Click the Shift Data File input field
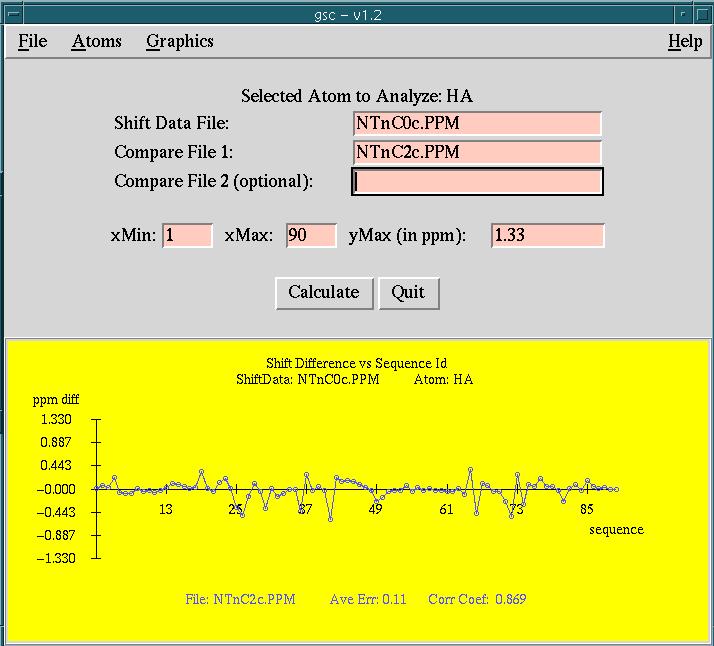The image size is (714, 646). click(x=477, y=124)
